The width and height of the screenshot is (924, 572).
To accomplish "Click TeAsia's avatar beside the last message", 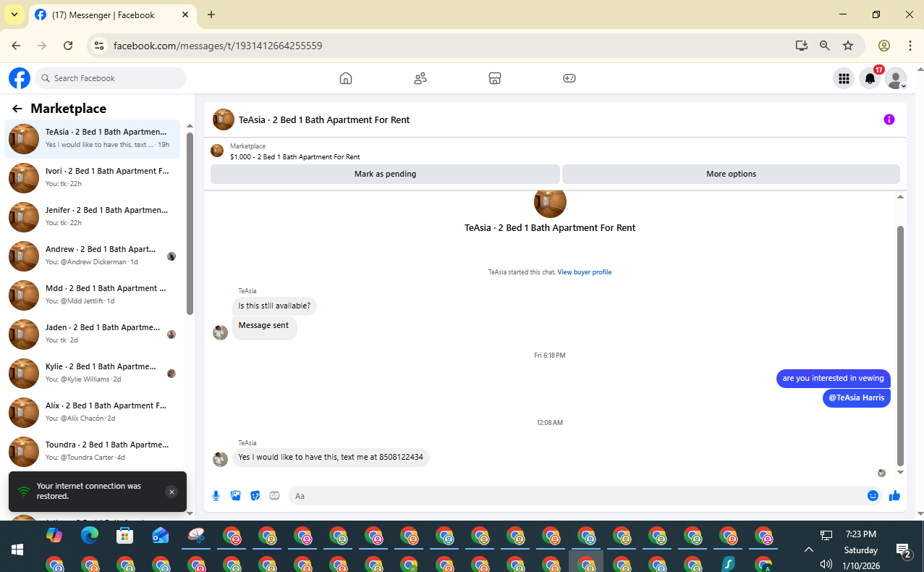I will (x=221, y=459).
